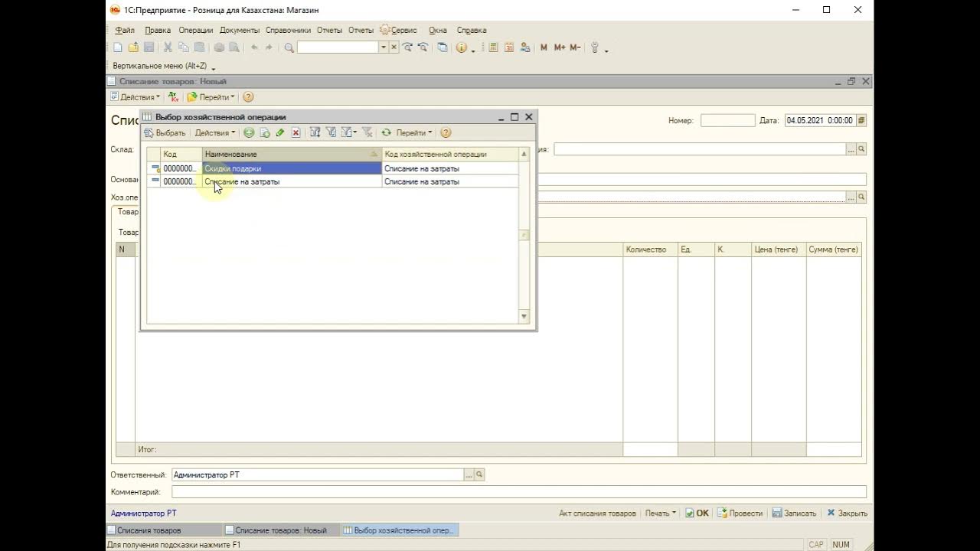Image resolution: width=980 pixels, height=551 pixels.
Task: Click the Redo arrow icon
Action: (x=269, y=47)
